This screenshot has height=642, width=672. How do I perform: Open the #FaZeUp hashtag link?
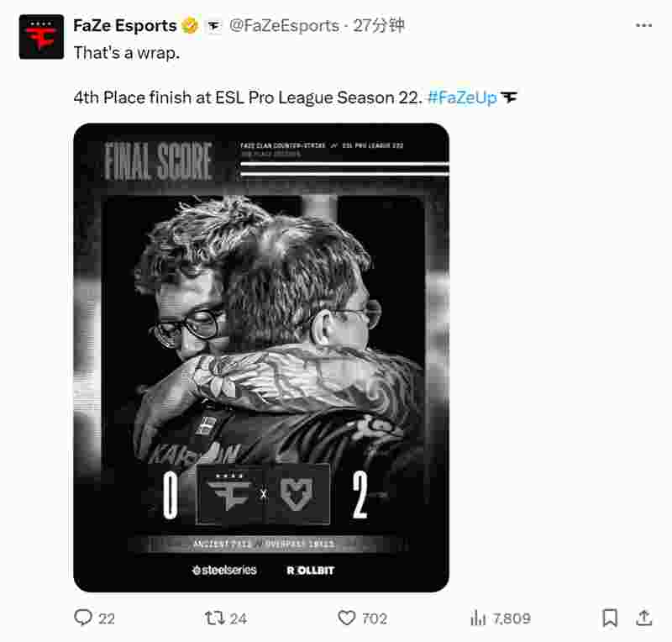point(463,97)
